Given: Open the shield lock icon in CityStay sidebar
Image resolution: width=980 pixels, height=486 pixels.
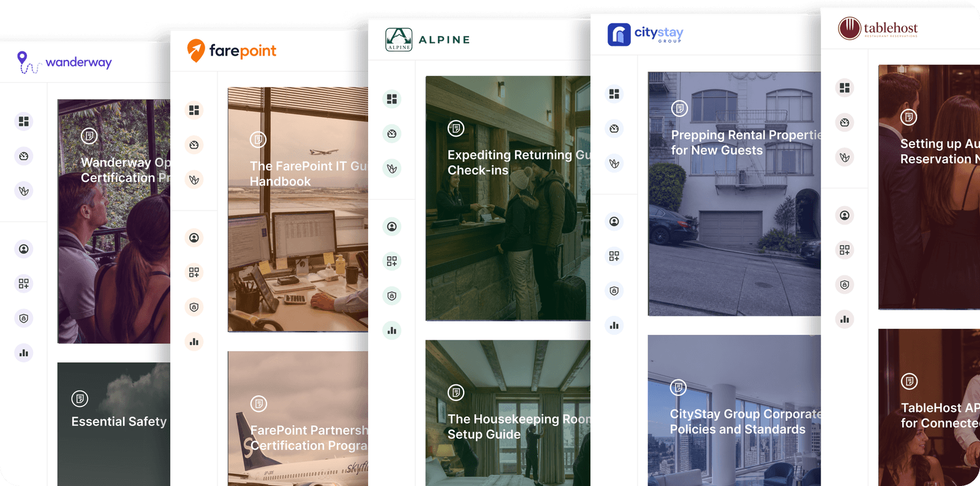Looking at the screenshot, I should tap(614, 291).
